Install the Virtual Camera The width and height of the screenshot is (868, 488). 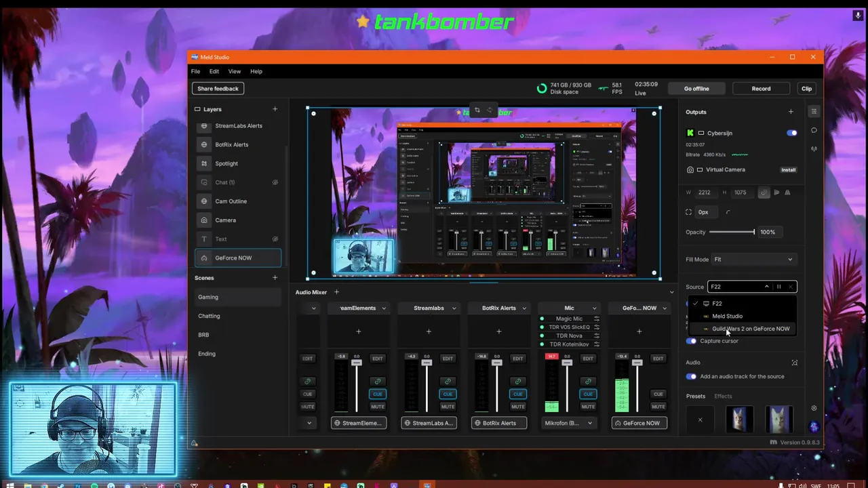788,170
